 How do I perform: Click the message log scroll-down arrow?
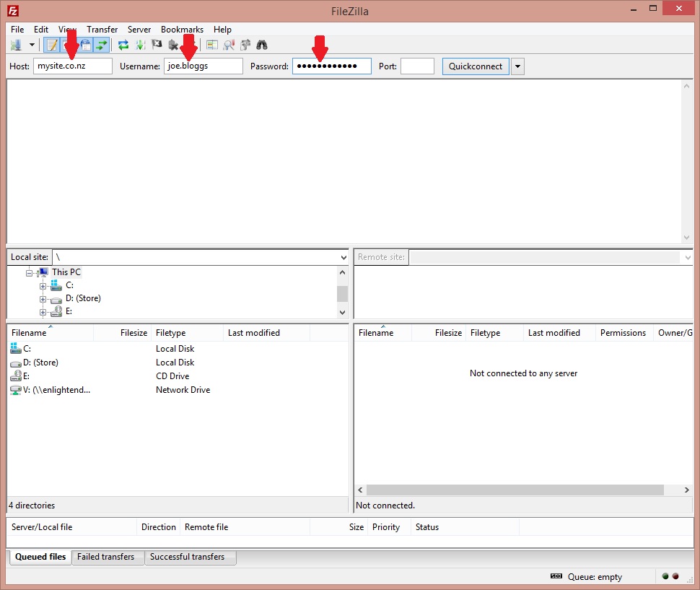coord(686,238)
